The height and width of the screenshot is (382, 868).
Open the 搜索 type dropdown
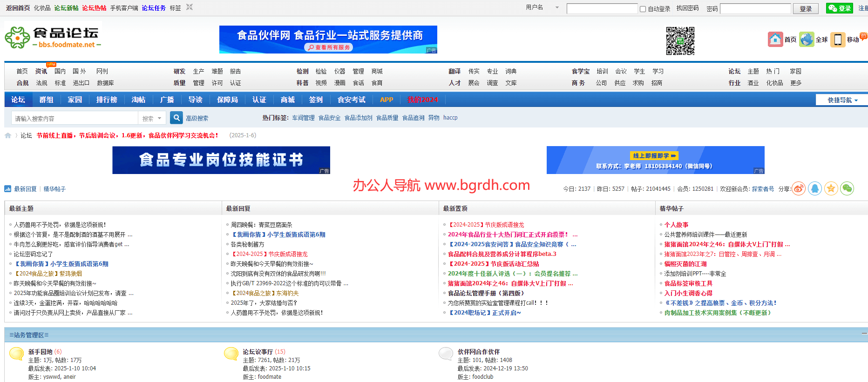pos(152,119)
